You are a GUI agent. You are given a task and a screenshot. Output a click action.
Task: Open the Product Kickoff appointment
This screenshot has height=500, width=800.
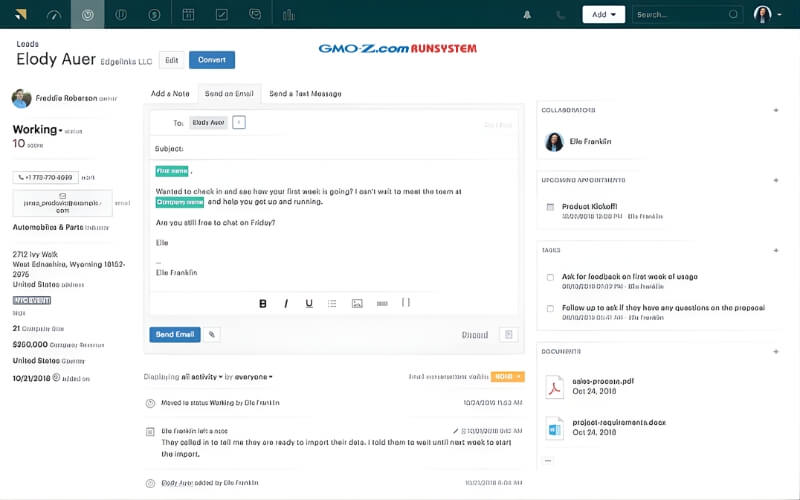[x=589, y=206]
